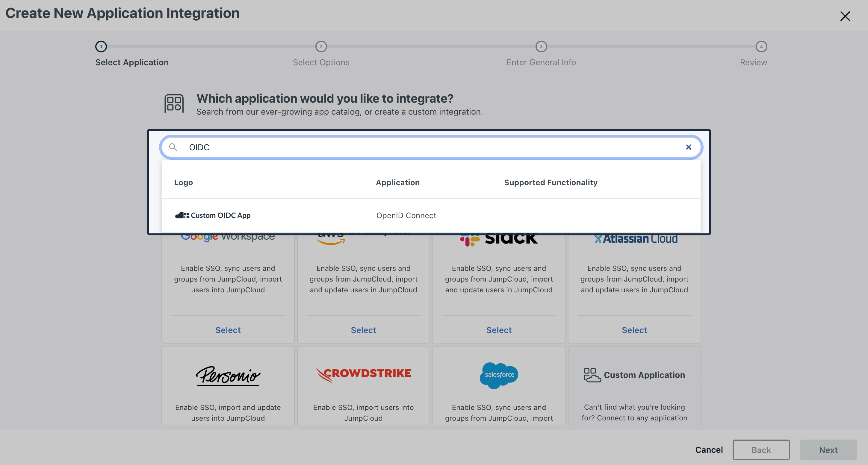Click the Google Workspace logo
Viewport: 868px width, 465px height.
[228, 237]
